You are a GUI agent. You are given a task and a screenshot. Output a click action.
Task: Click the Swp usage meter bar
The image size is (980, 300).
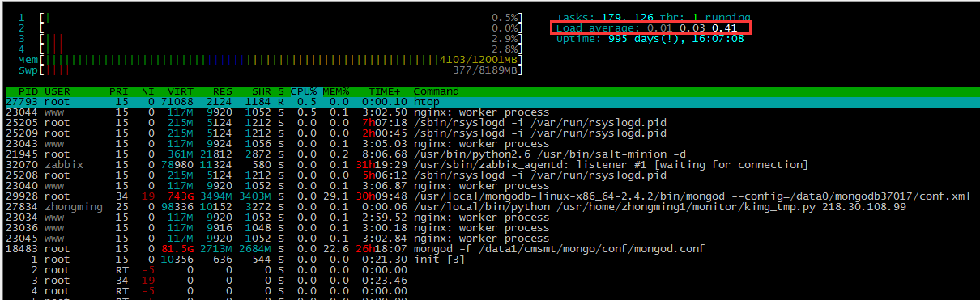[271, 70]
